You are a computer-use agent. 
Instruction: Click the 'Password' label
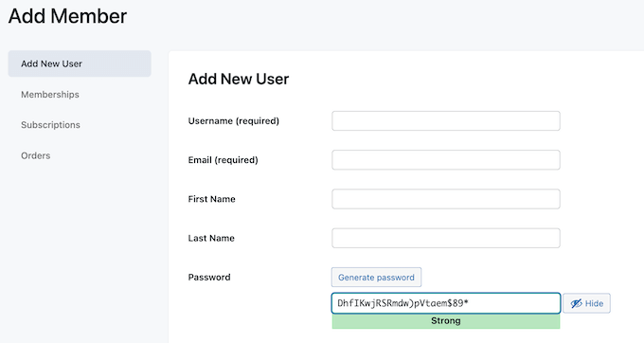[209, 278]
